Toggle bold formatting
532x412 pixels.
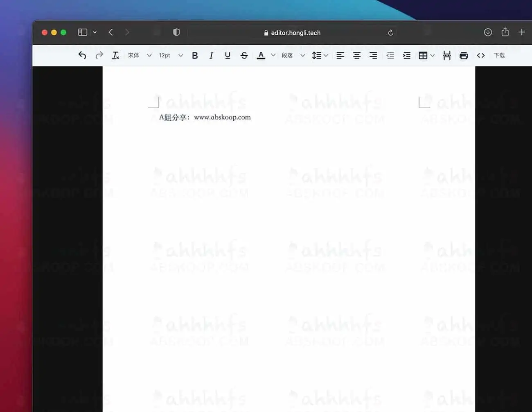pos(195,55)
